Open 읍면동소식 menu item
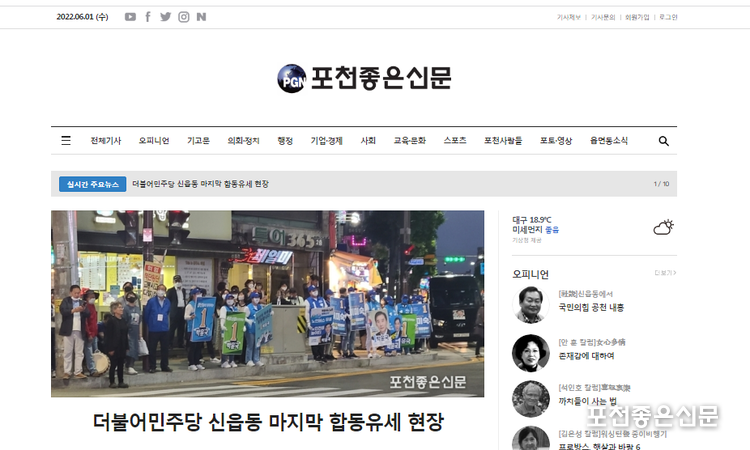The height and width of the screenshot is (450, 750). 609,141
